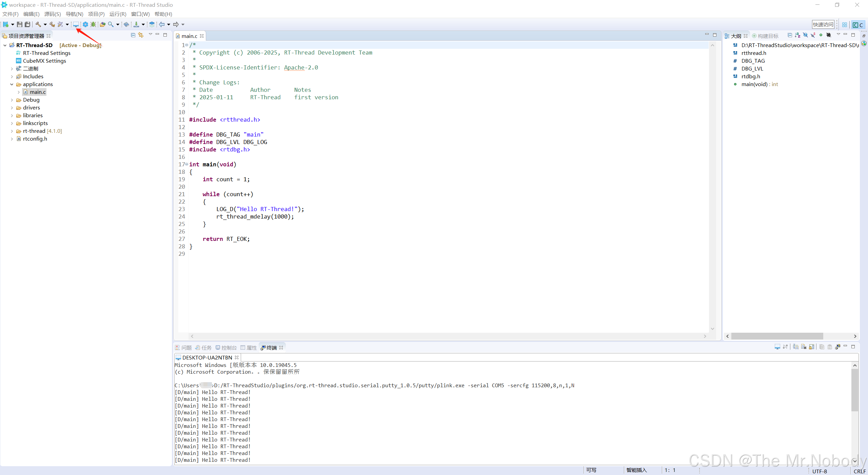The height and width of the screenshot is (475, 868).
Task: Launch debug with the green bug icon
Action: [93, 24]
